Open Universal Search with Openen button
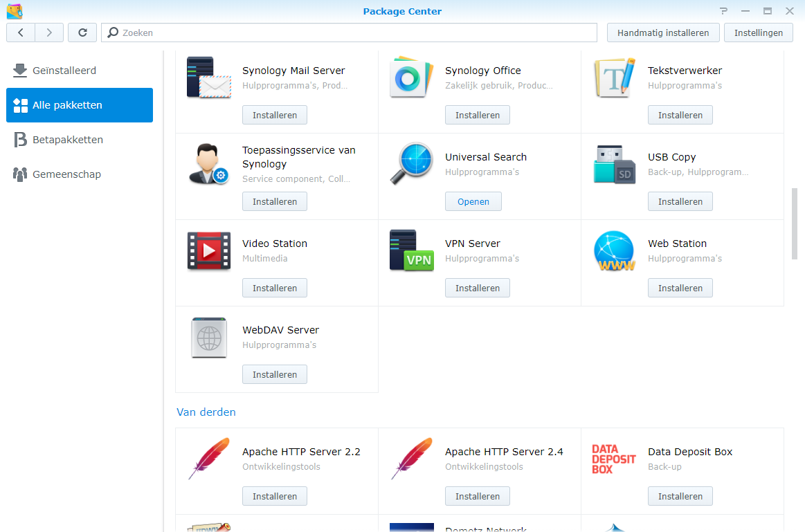The height and width of the screenshot is (532, 805). coord(473,201)
